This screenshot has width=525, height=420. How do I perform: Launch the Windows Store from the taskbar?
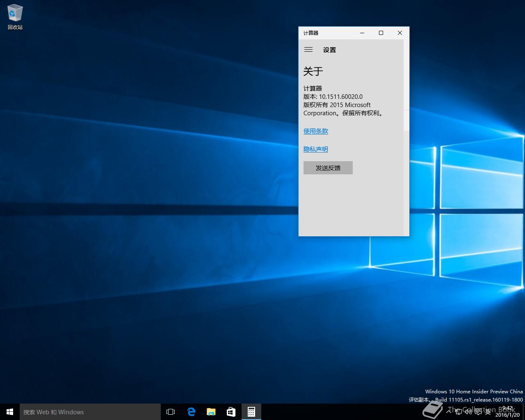click(231, 412)
